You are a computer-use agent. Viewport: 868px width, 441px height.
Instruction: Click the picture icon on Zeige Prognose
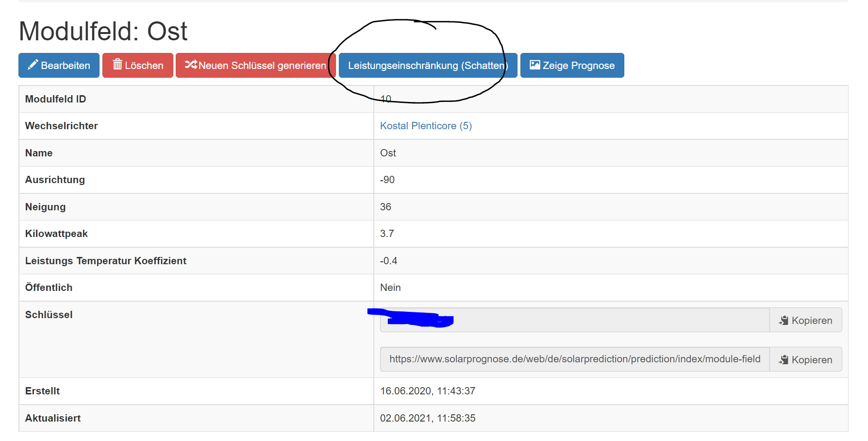click(534, 65)
